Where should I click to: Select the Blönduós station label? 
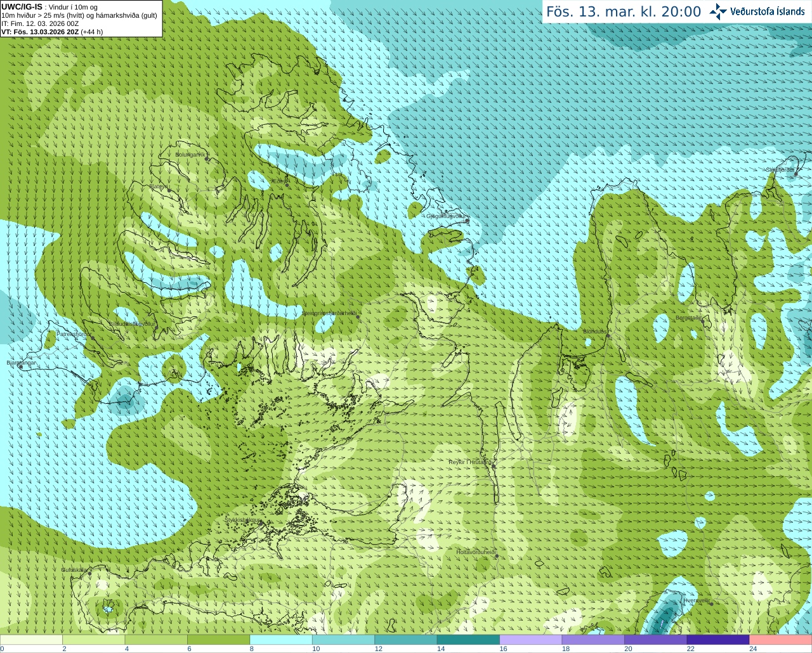point(595,332)
